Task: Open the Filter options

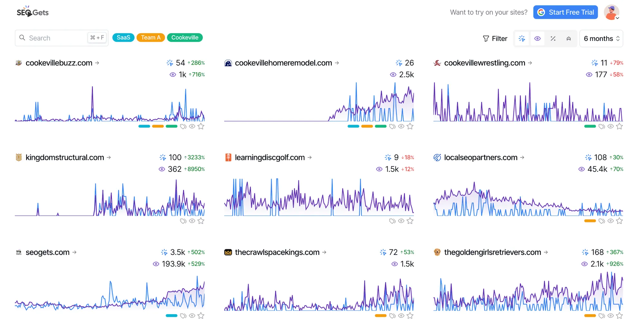Action: pos(495,38)
